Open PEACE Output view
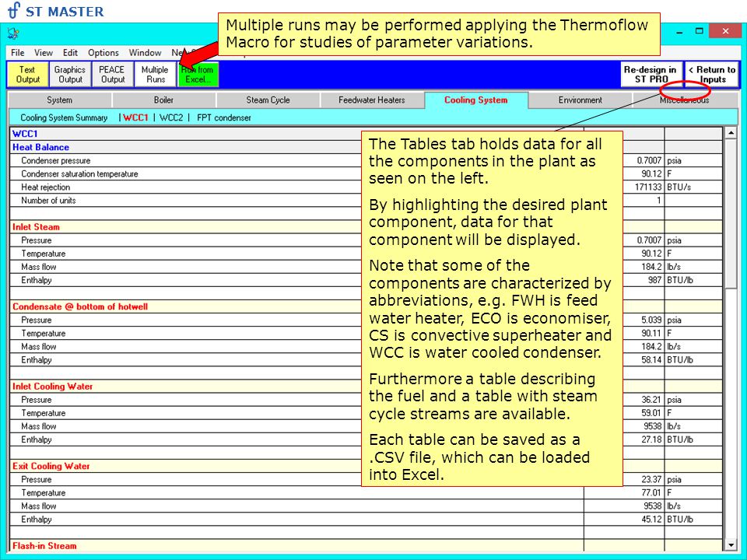The width and height of the screenshot is (747, 560). [112, 75]
